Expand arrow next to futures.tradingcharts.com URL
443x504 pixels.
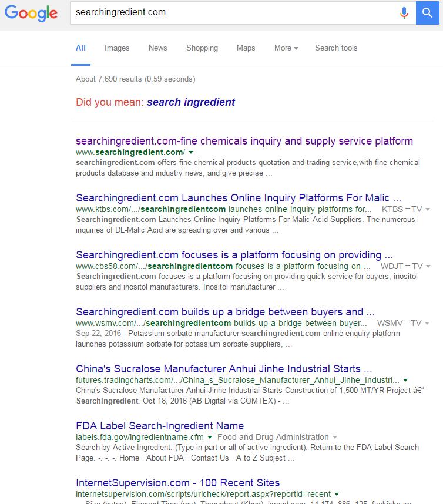point(405,380)
